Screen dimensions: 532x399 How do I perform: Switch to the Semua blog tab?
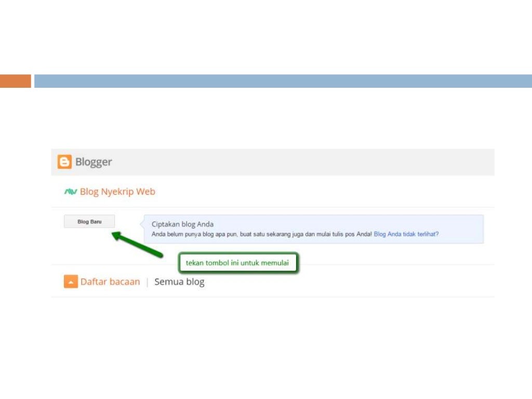[x=179, y=282]
